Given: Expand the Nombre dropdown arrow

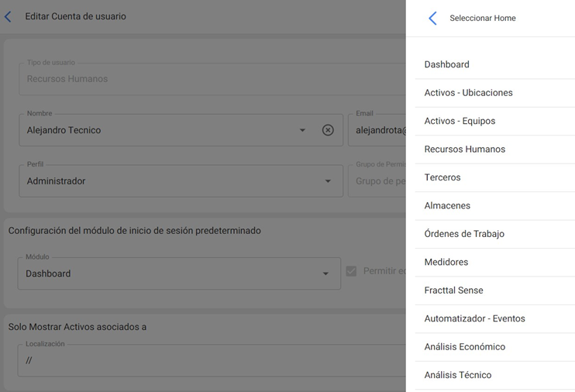Looking at the screenshot, I should click(302, 130).
